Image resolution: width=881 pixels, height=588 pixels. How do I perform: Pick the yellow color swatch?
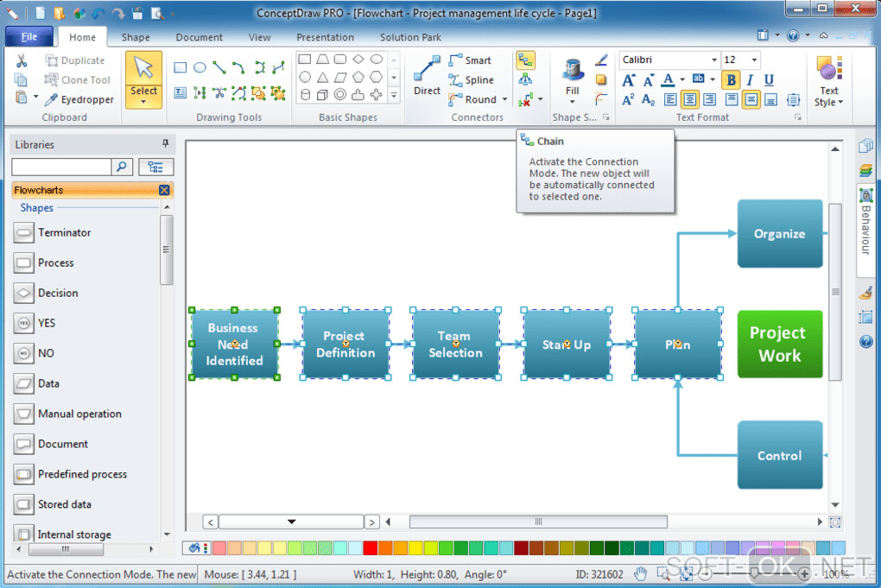pyautogui.click(x=415, y=547)
